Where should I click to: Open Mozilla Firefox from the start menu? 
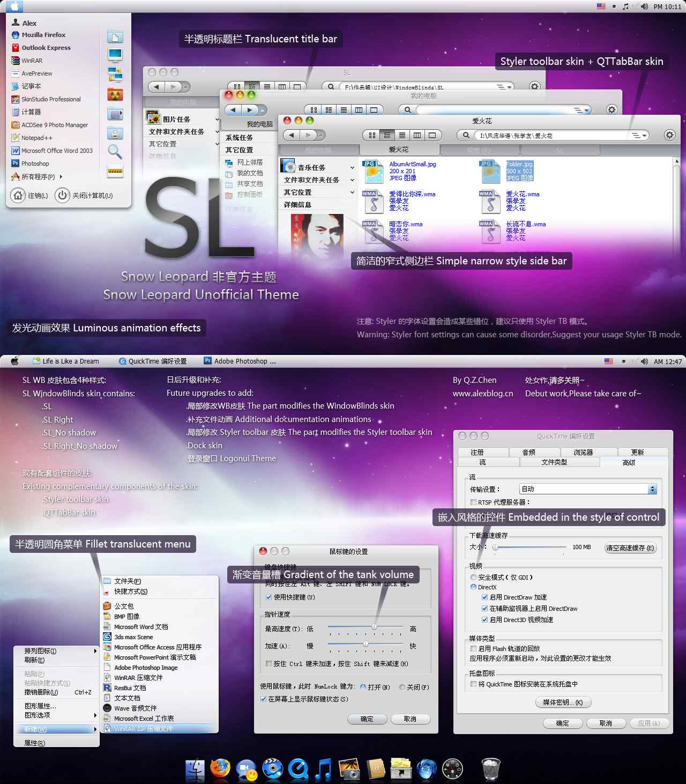point(39,35)
